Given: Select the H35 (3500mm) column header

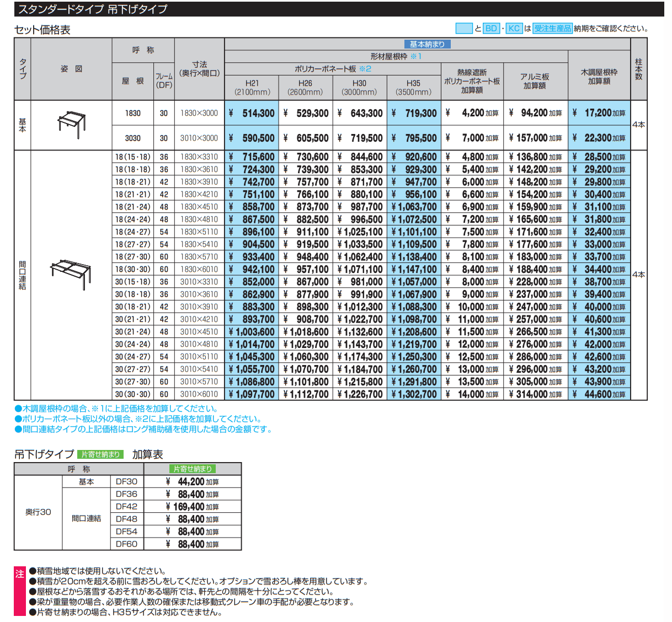Looking at the screenshot, I should point(413,87).
